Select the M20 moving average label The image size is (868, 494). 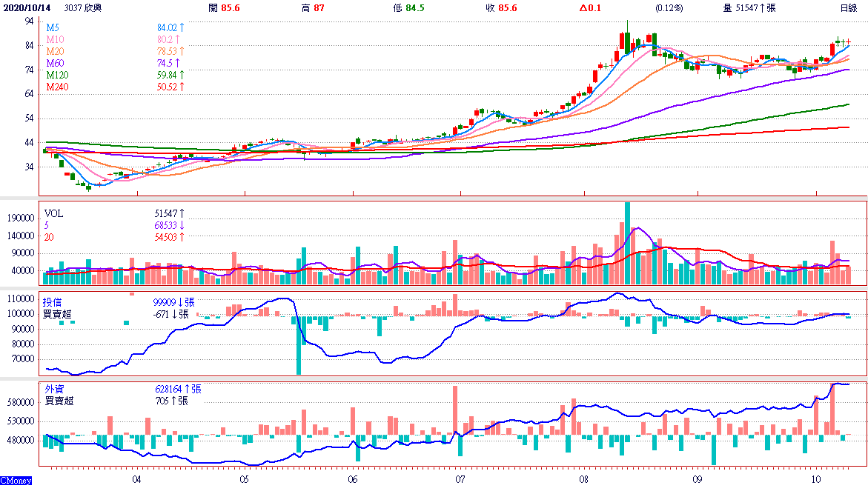click(56, 51)
